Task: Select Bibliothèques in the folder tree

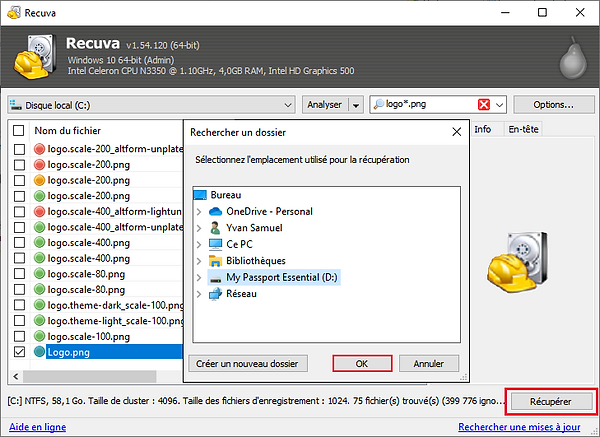Action: 256,261
